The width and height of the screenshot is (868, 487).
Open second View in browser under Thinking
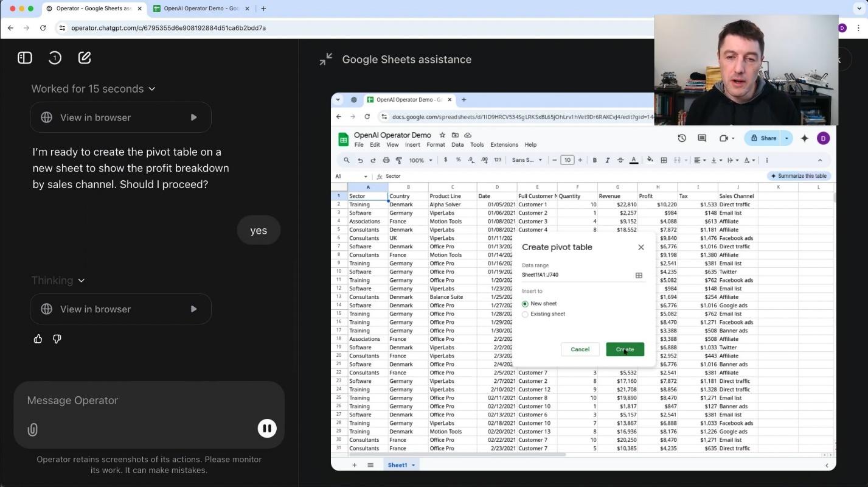coord(120,309)
